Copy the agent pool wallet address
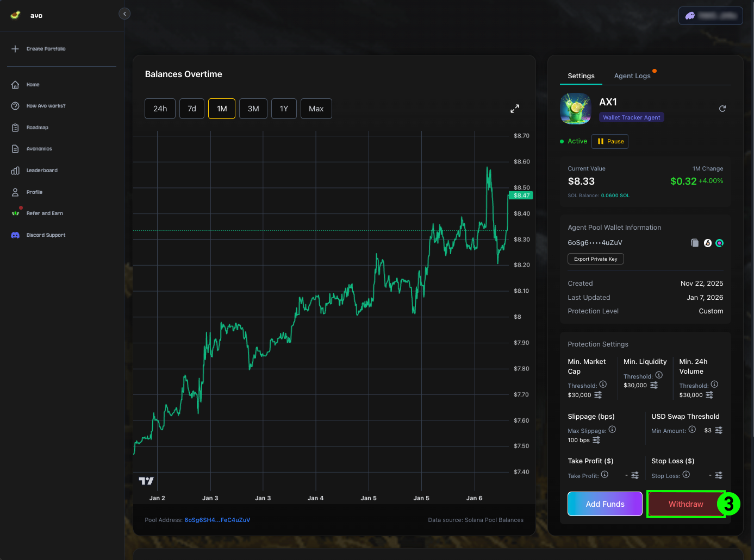754x560 pixels. point(694,243)
